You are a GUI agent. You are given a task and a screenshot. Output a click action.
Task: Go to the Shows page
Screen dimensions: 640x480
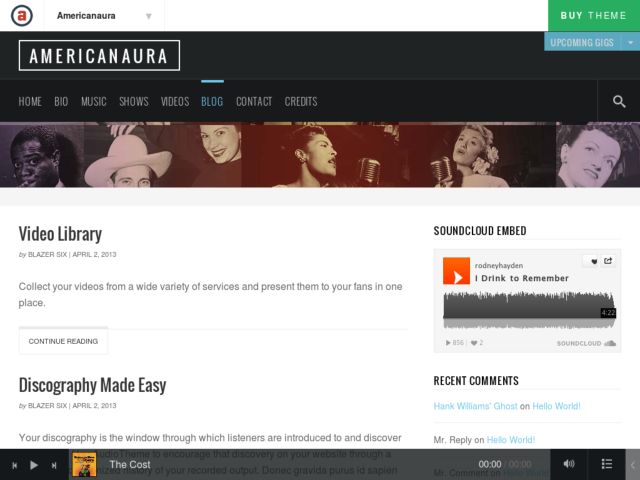pyautogui.click(x=133, y=101)
